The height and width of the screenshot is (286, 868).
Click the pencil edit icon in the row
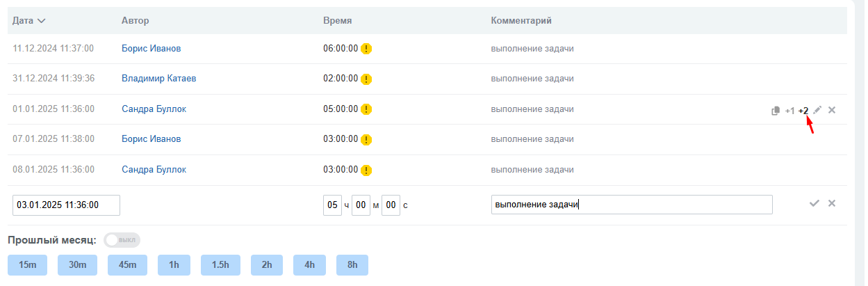[817, 110]
